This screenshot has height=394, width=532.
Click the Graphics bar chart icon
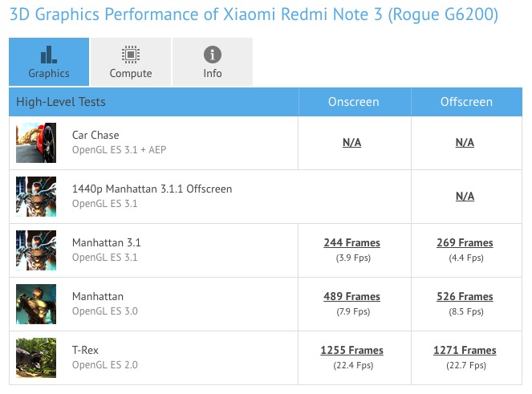(x=48, y=55)
